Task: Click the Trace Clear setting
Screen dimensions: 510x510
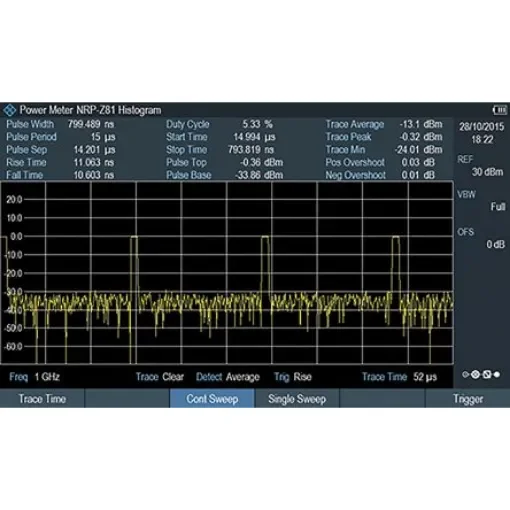Action: click(160, 377)
